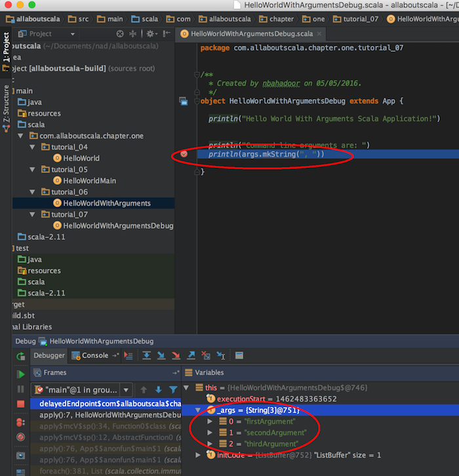Collapse the _args variable node

[198, 410]
